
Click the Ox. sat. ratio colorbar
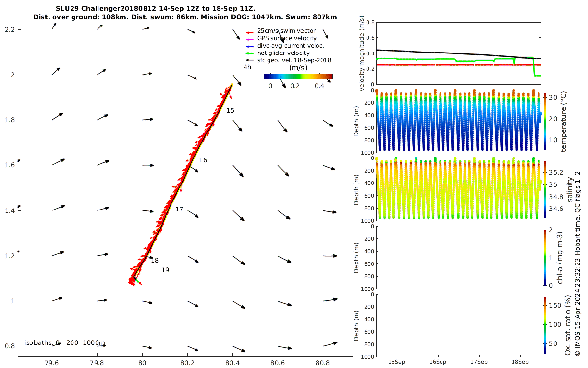[x=545, y=325]
